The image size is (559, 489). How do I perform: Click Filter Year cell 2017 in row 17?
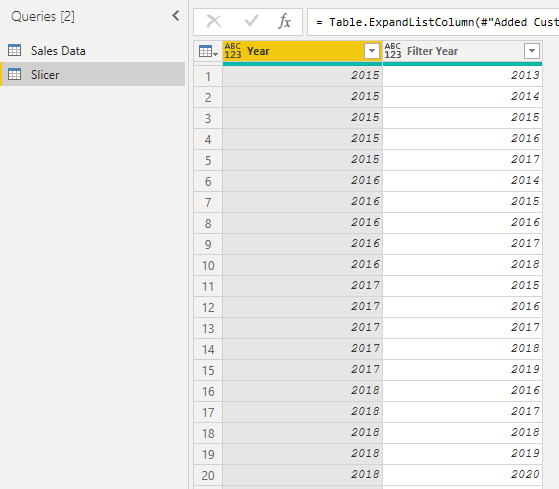pos(462,412)
